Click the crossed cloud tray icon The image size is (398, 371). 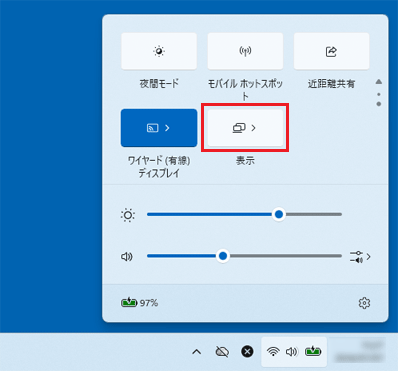(222, 352)
